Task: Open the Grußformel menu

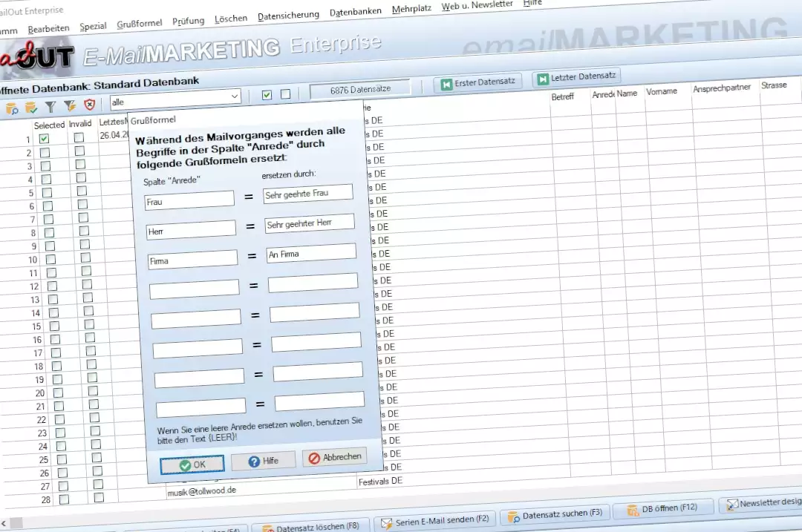Action: pyautogui.click(x=139, y=24)
